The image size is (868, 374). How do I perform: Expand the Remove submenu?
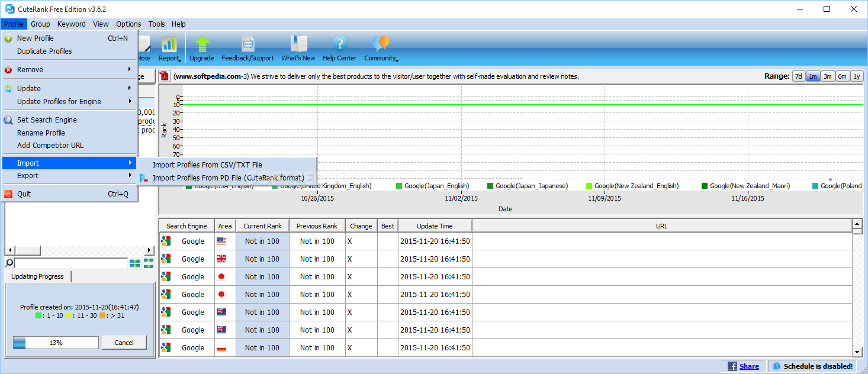(x=69, y=69)
